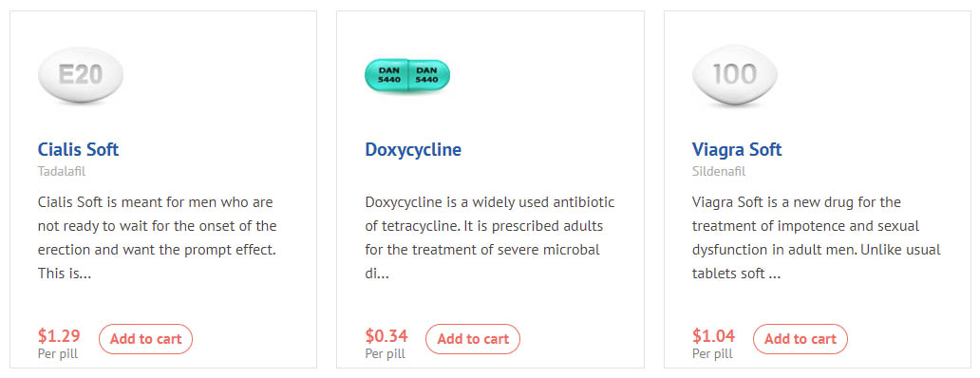Click the $0.34 price label
980x378 pixels.
click(386, 336)
